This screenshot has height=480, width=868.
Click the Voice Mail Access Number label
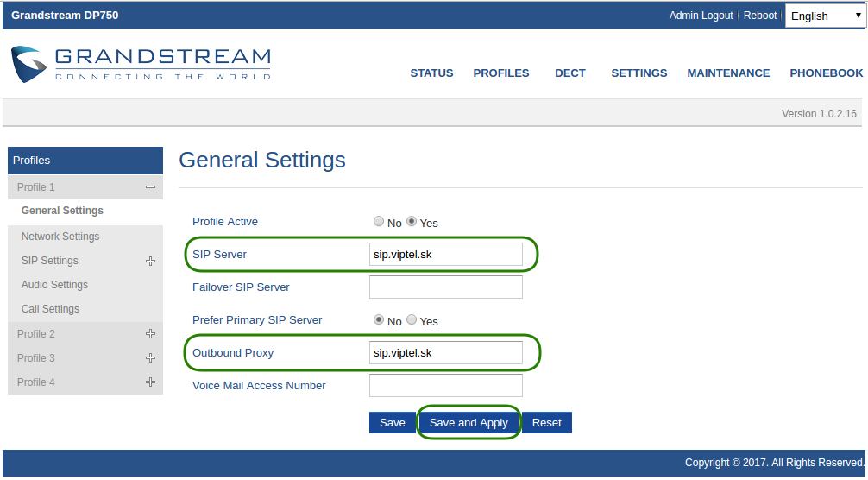259,385
